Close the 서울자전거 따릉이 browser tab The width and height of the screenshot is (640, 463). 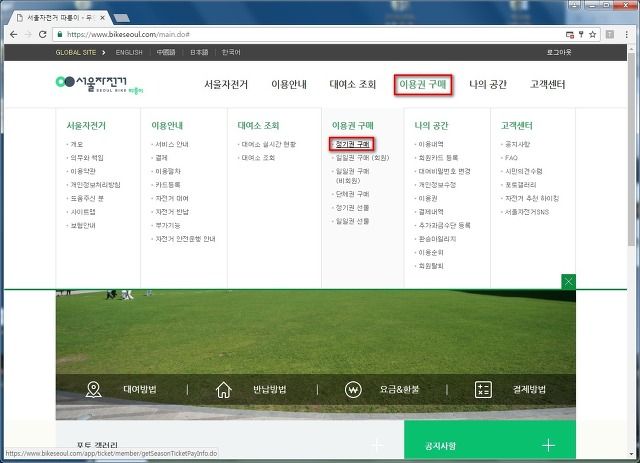pyautogui.click(x=102, y=18)
